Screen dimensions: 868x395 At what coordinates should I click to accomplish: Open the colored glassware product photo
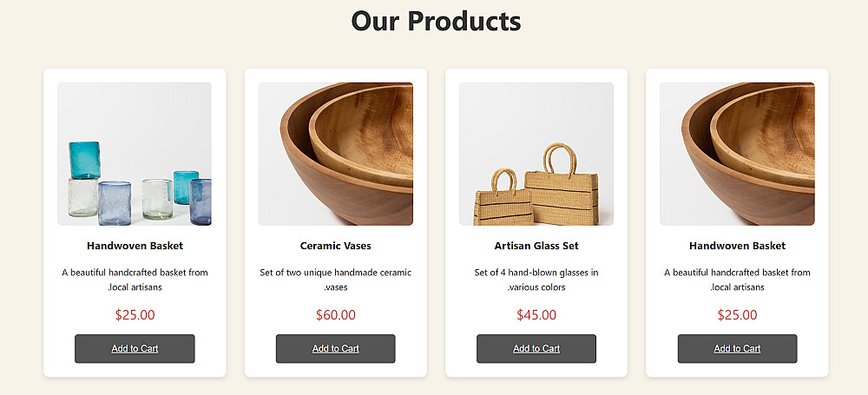pos(135,154)
